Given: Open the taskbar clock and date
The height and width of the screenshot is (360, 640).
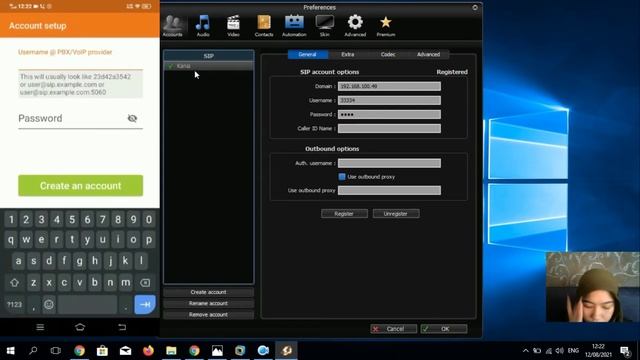Looking at the screenshot, I should coord(598,351).
